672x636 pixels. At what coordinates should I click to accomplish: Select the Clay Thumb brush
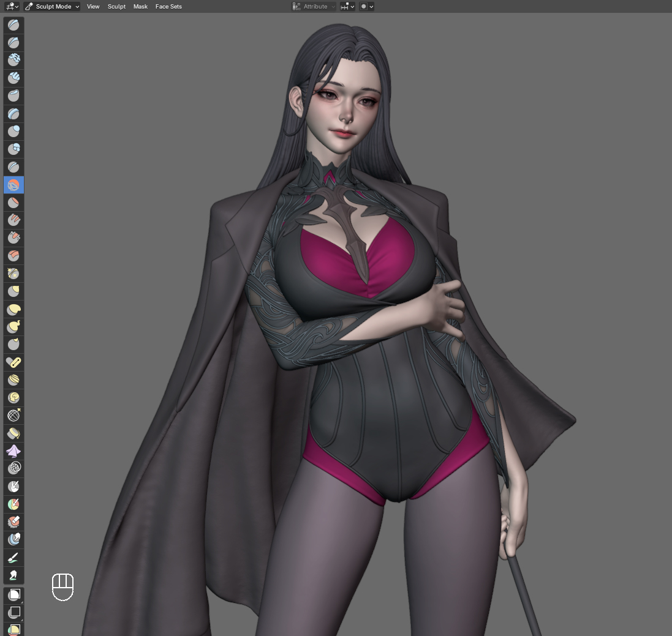pos(13,95)
